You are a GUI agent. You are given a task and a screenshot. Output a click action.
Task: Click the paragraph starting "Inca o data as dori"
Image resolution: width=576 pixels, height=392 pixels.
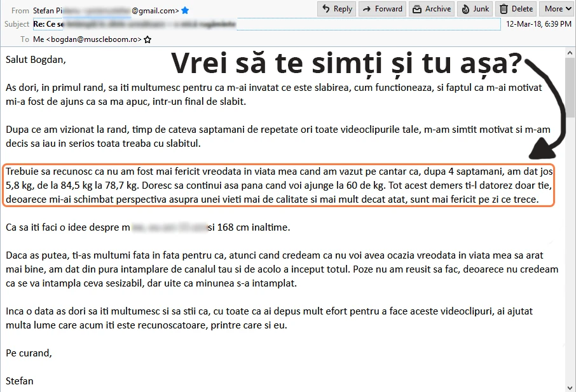tap(270, 318)
